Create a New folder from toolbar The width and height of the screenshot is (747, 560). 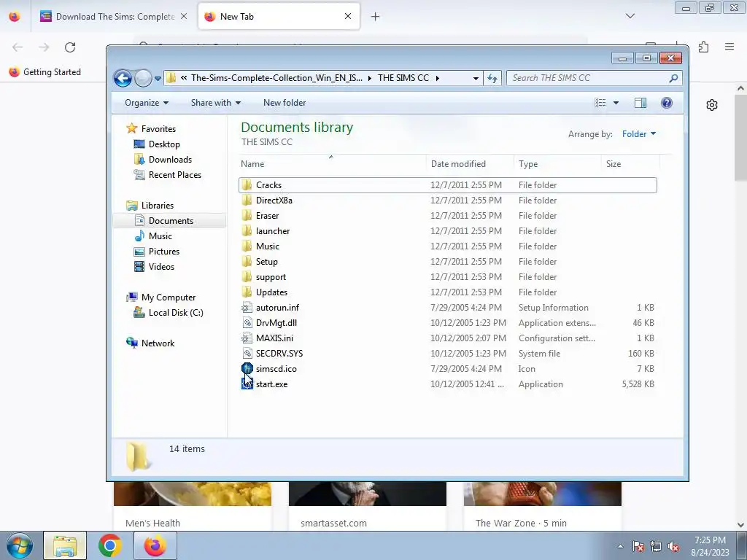click(x=285, y=103)
